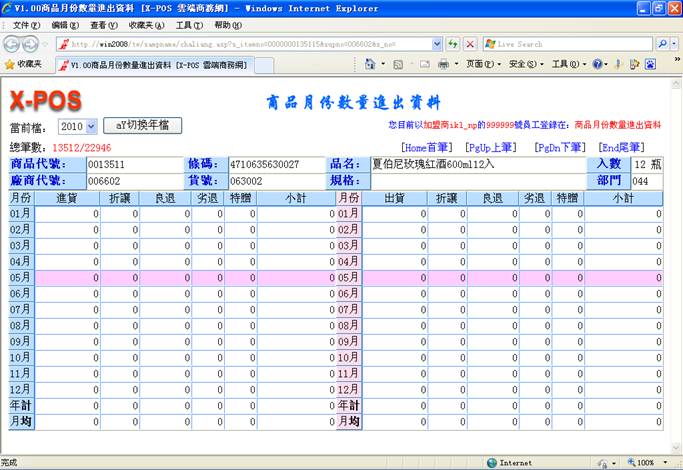Open the 文件(F) menu
This screenshot has height=470, width=683.
(26, 24)
